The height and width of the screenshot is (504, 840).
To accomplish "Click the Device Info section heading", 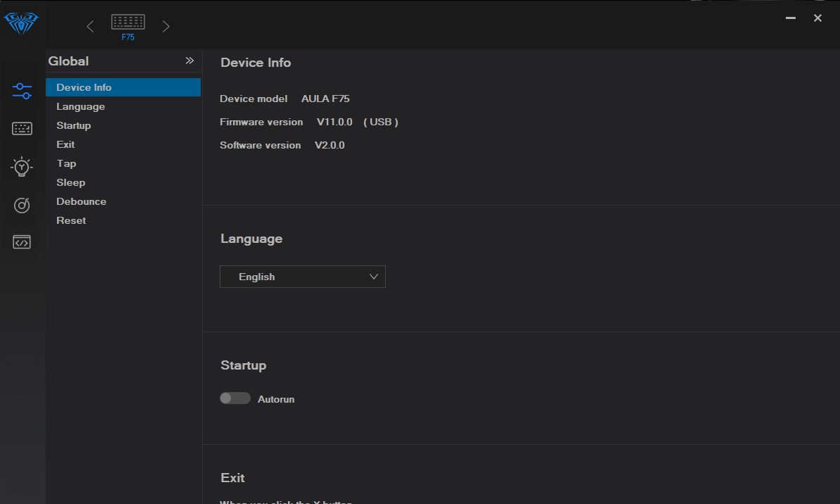I will [256, 63].
